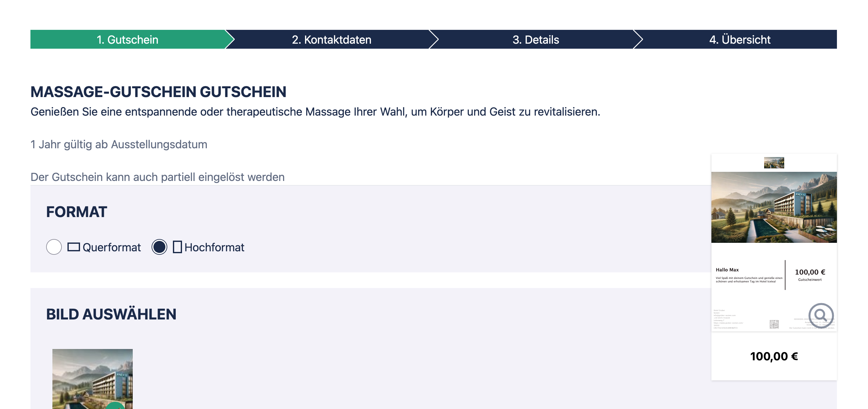
Task: Go to step 1. Gutschein
Action: 127,40
